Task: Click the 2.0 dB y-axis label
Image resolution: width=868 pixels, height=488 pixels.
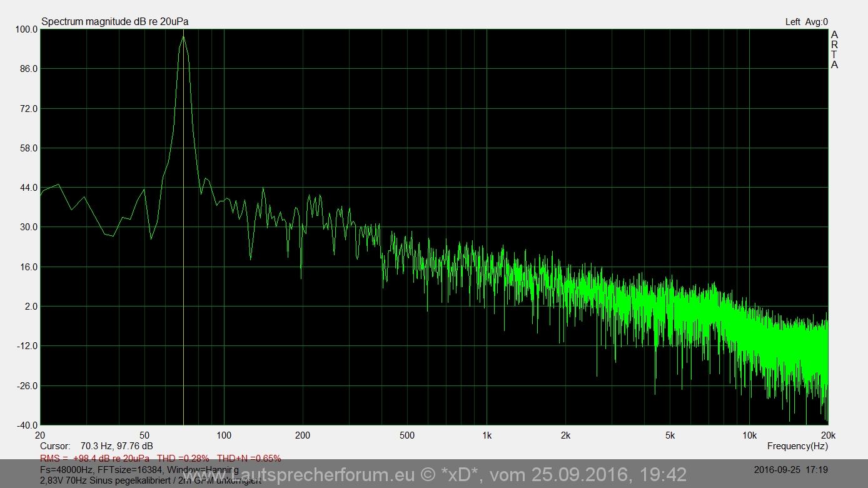Action: 31,307
